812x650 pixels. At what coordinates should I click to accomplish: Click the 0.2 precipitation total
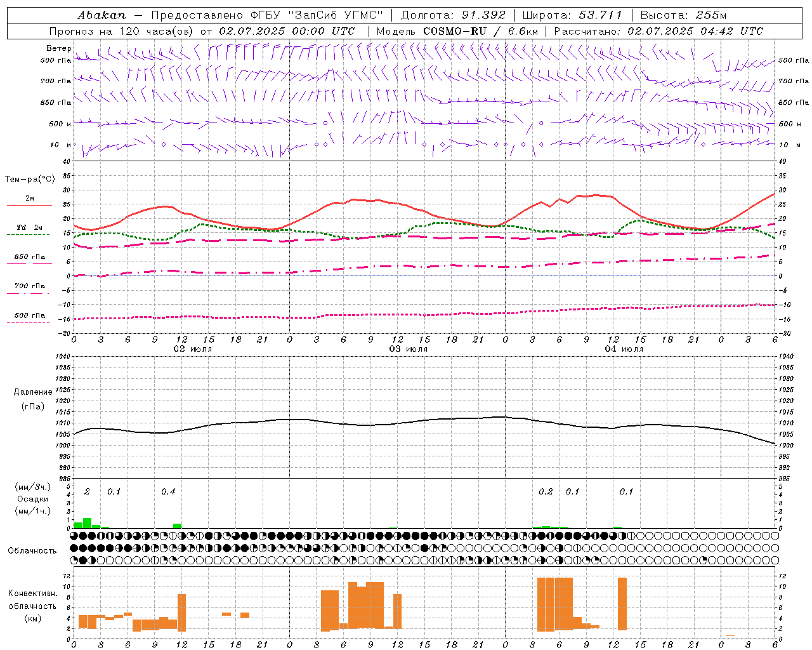pos(546,492)
